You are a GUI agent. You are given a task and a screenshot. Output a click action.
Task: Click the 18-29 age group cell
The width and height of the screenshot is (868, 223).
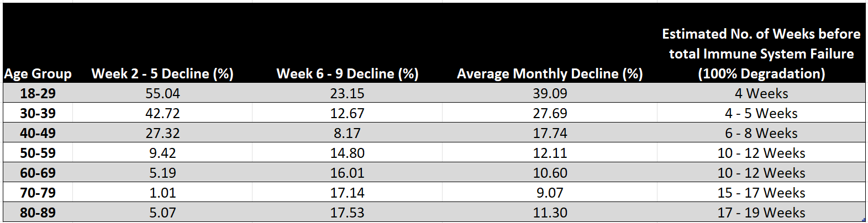(x=38, y=93)
